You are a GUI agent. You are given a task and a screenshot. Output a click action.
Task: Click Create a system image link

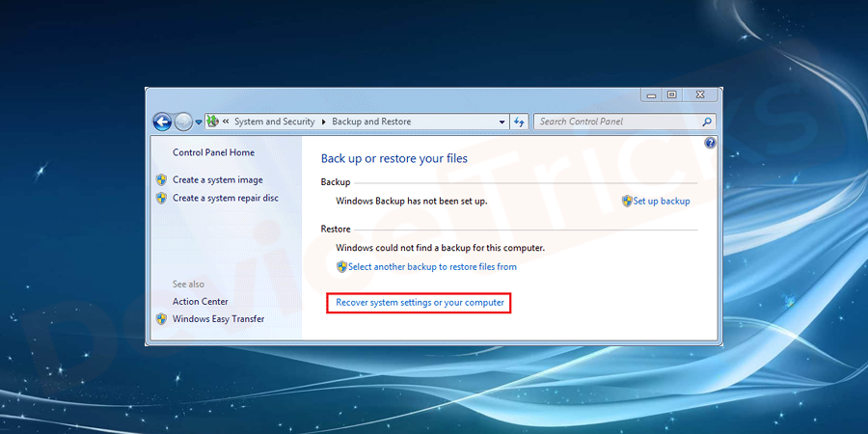(218, 180)
